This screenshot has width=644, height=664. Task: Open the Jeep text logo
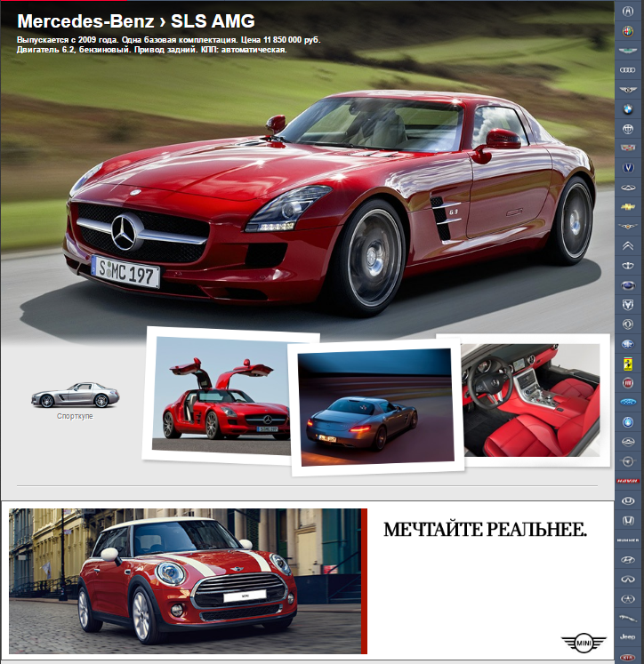point(627,636)
